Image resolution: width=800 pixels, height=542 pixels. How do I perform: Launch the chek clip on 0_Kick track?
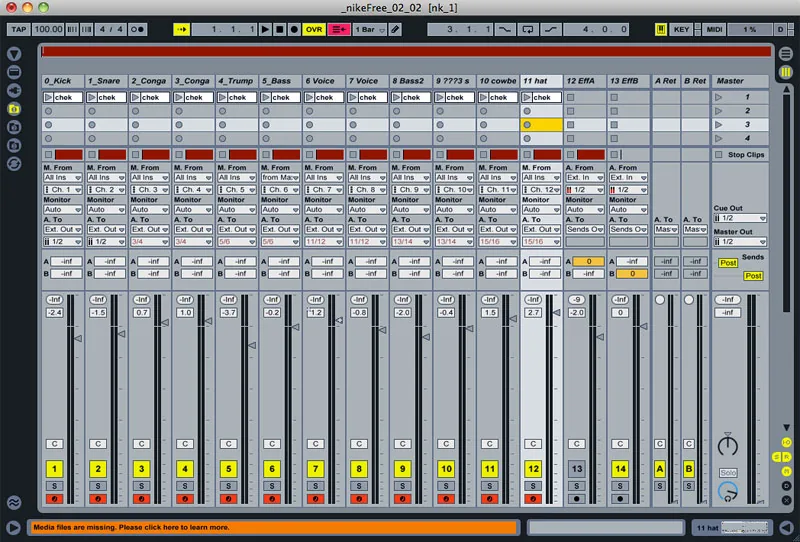[x=48, y=98]
